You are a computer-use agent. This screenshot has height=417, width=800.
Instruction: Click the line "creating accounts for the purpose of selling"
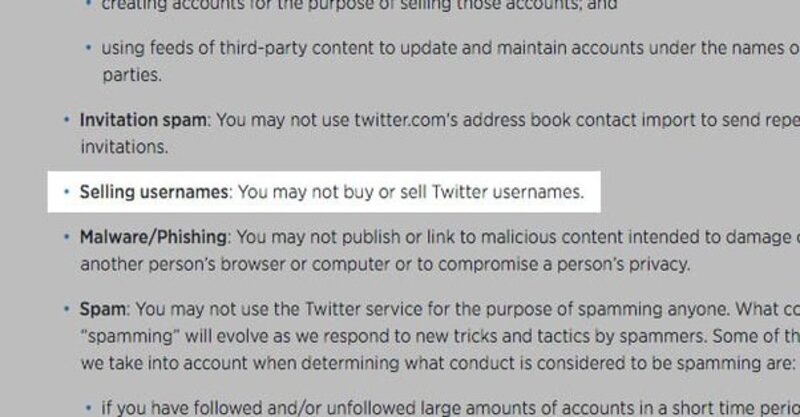[360, 5]
